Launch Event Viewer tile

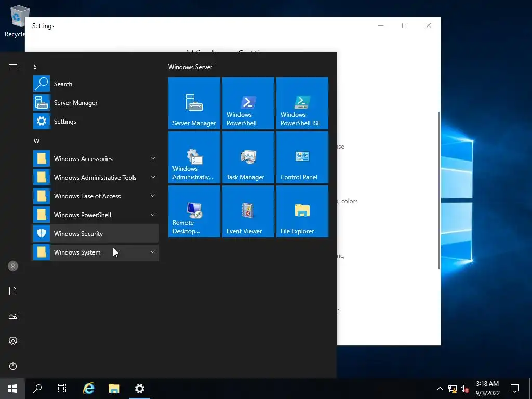pyautogui.click(x=248, y=211)
